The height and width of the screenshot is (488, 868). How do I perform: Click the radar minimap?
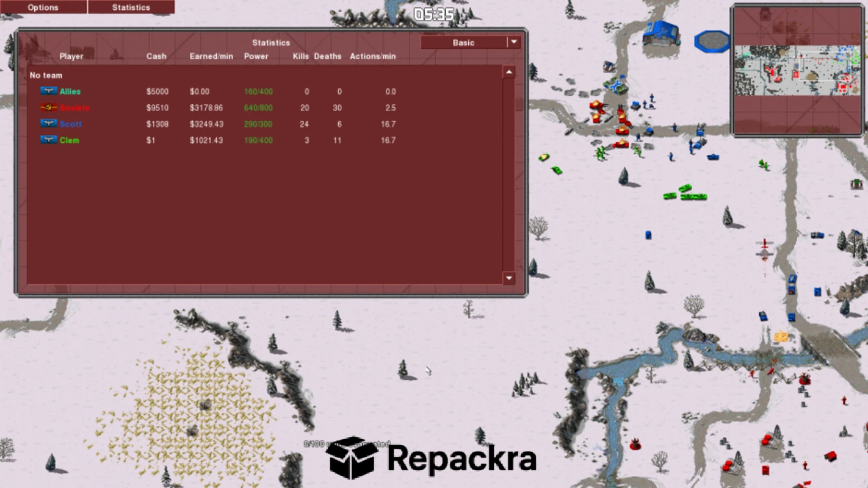tap(798, 70)
